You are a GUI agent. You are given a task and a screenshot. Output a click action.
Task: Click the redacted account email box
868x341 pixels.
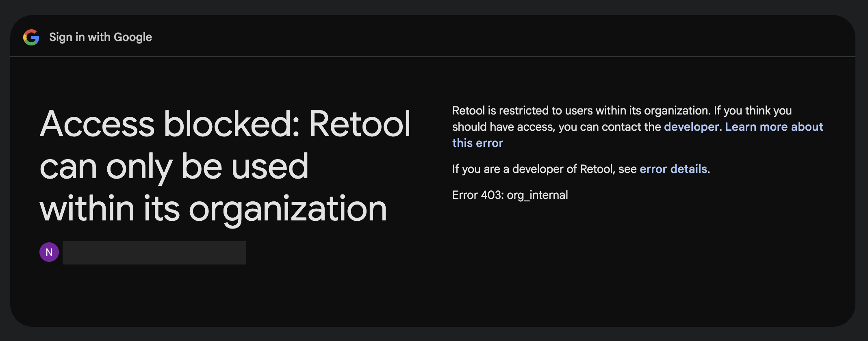click(154, 253)
